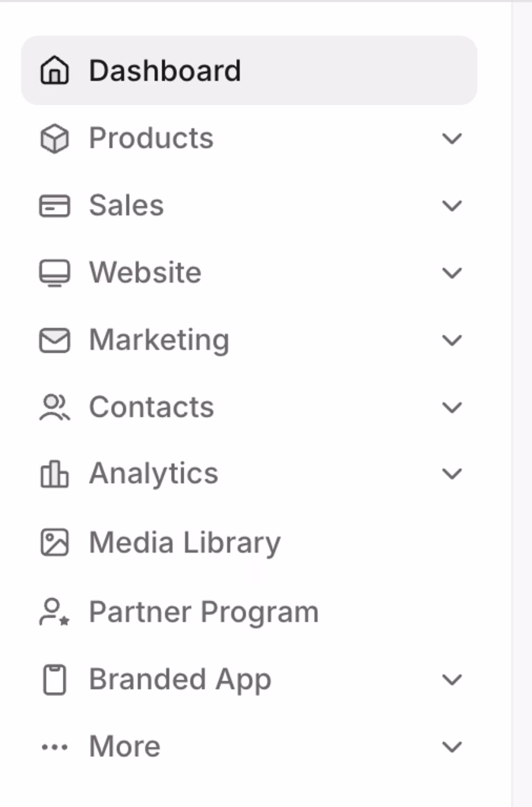Click the More ellipsis icon
The height and width of the screenshot is (807, 532).
[54, 747]
